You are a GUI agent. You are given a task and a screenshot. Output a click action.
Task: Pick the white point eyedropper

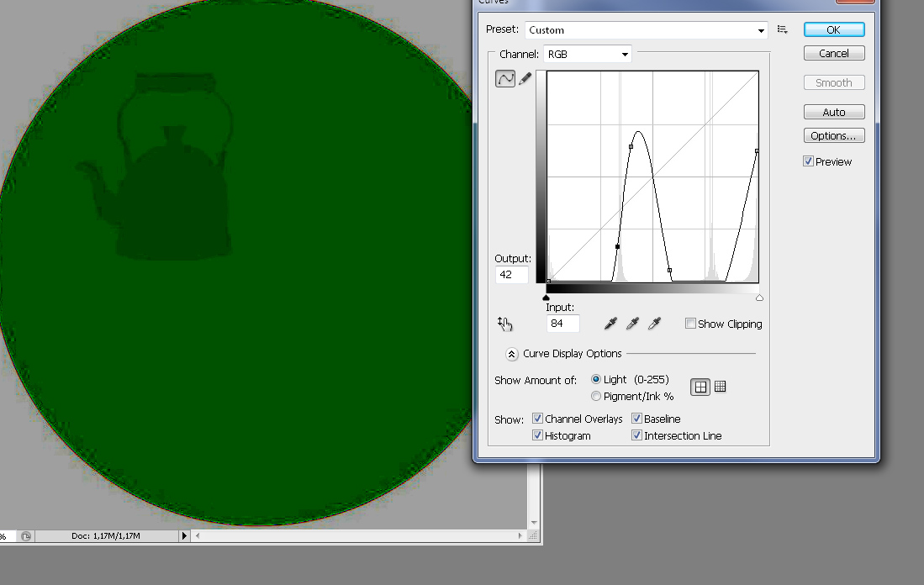click(654, 324)
